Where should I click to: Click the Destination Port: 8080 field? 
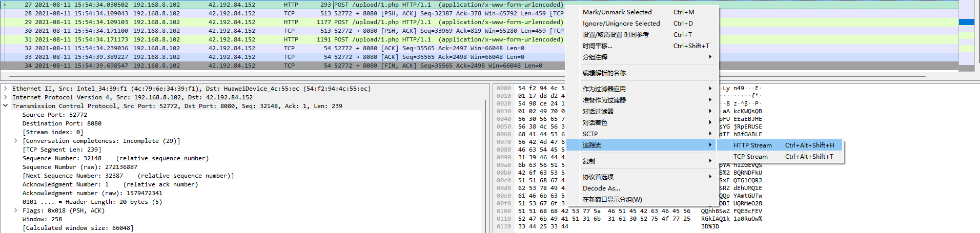tap(62, 123)
